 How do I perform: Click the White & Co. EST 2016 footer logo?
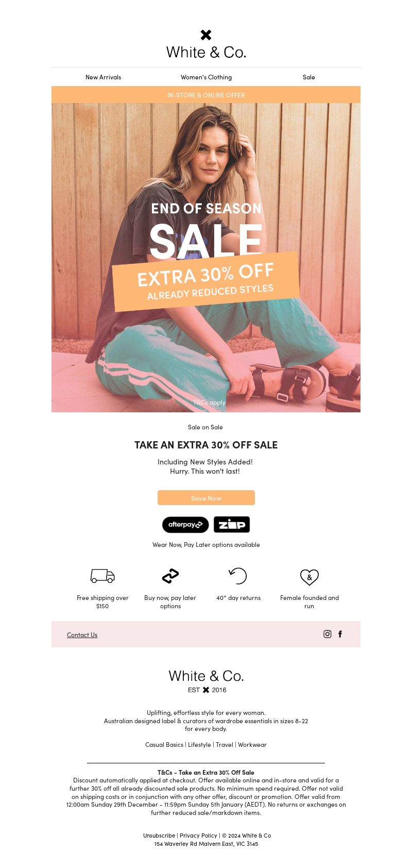206,681
